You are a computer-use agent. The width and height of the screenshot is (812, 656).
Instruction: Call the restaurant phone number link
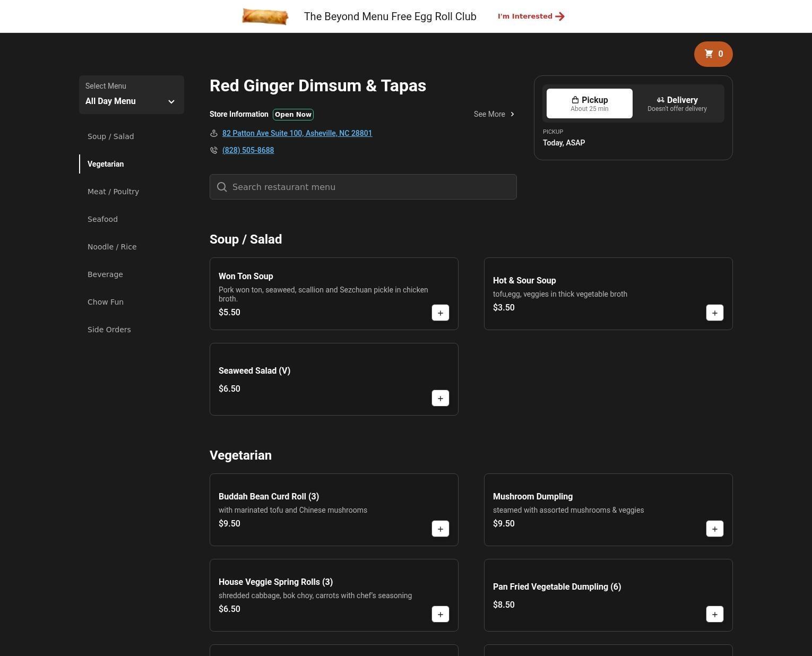point(248,150)
